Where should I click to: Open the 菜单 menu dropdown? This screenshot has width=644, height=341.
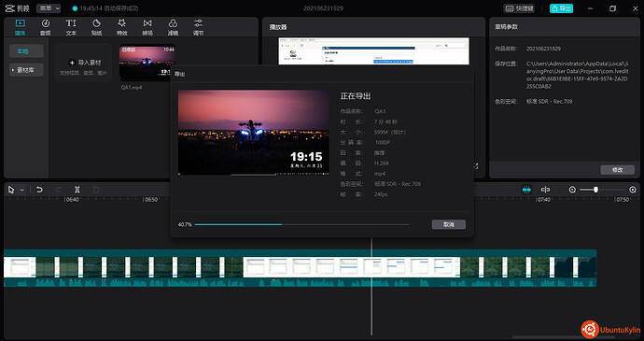49,8
